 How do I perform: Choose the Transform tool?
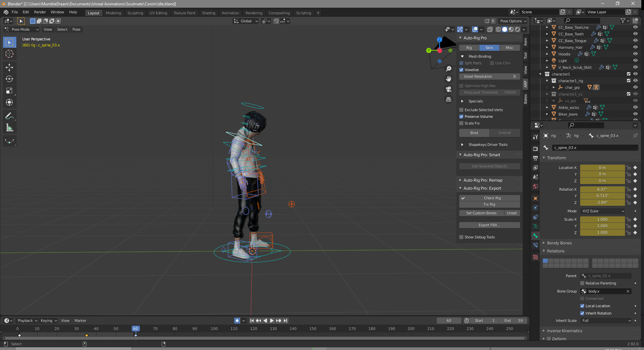[x=9, y=102]
